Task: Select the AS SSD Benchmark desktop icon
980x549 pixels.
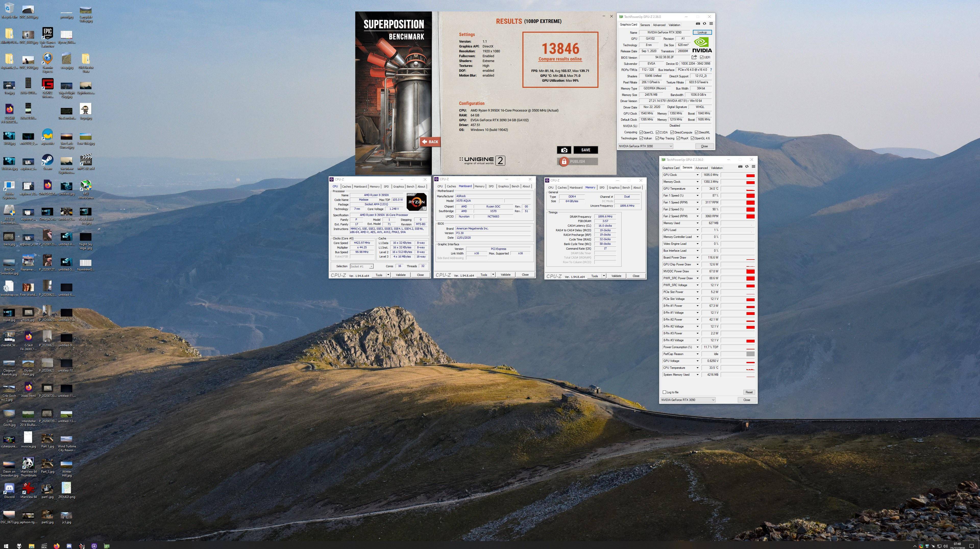Action: [9, 215]
